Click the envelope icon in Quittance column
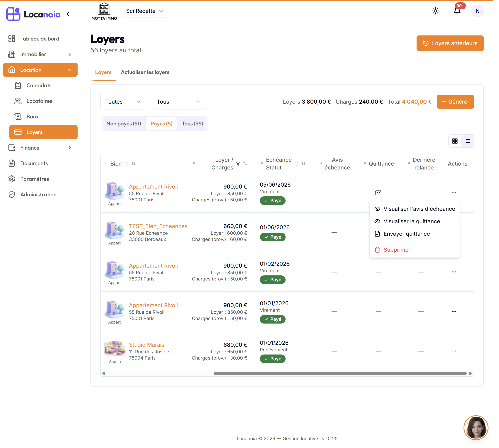 [x=378, y=193]
